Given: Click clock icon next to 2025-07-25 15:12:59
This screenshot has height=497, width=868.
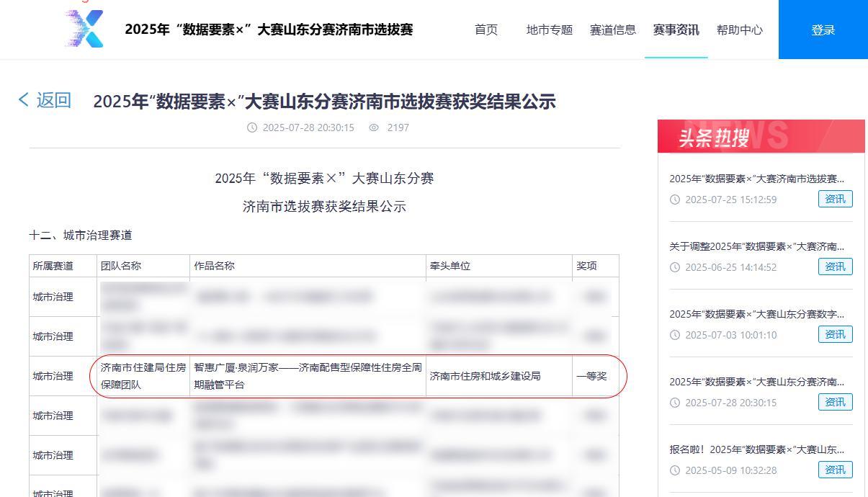Looking at the screenshot, I should [675, 200].
